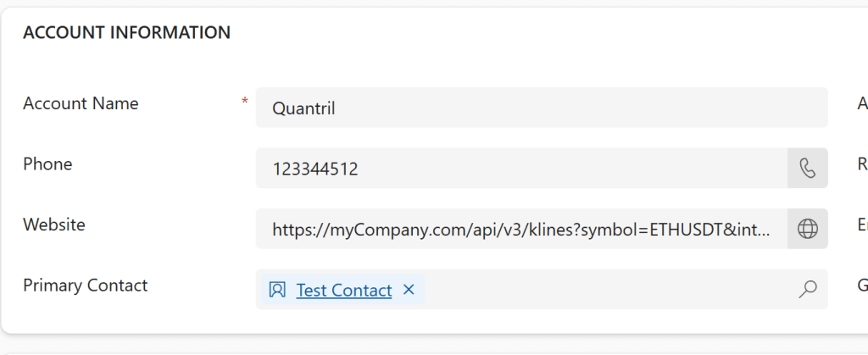This screenshot has width=868, height=355.
Task: Click empty area of Primary Contact lookup
Action: (x=610, y=290)
